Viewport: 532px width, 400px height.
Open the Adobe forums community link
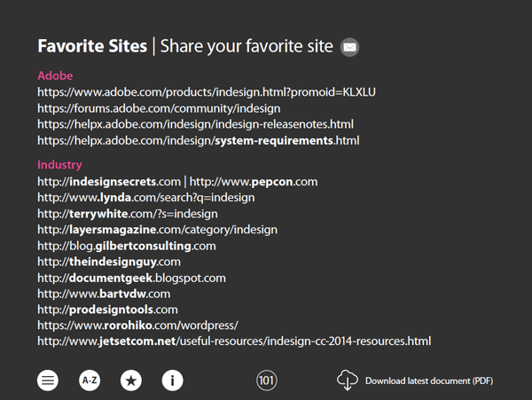[159, 108]
